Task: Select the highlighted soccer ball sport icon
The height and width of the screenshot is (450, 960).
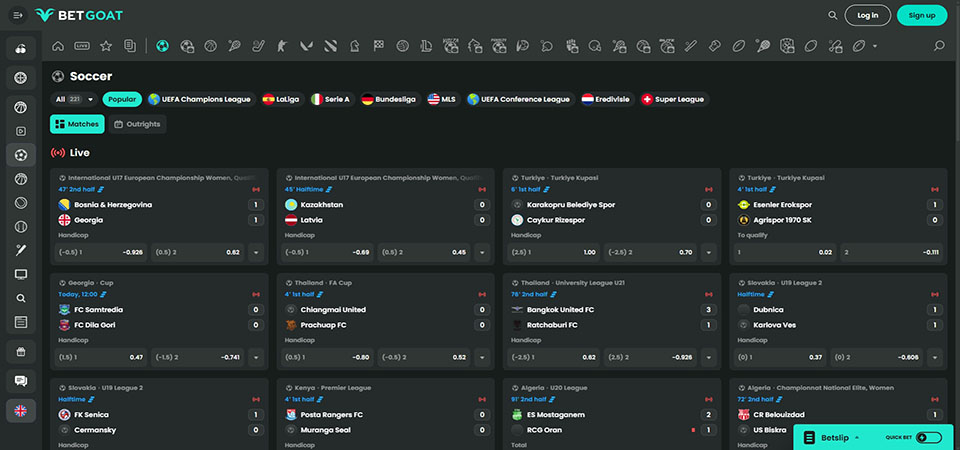Action: click(x=163, y=46)
